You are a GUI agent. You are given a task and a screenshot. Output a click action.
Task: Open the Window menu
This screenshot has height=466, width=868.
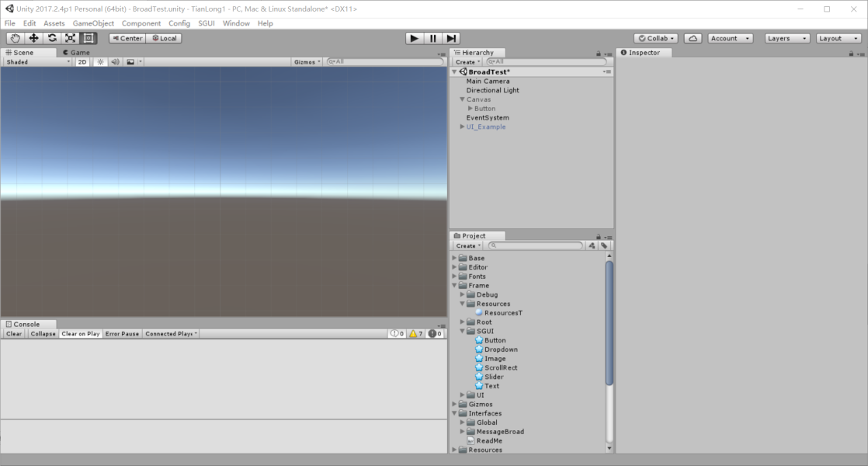pos(236,23)
